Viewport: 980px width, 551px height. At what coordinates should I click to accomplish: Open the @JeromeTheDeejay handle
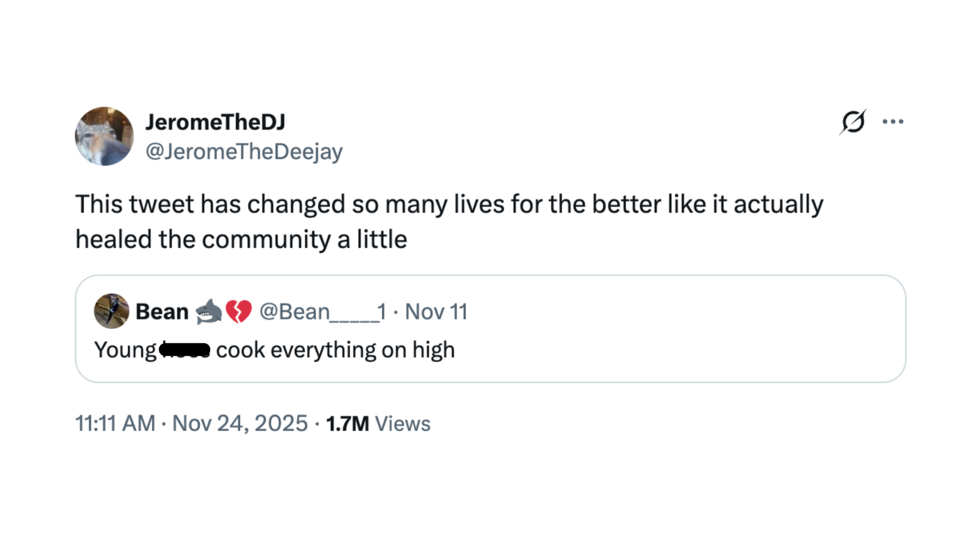[244, 151]
